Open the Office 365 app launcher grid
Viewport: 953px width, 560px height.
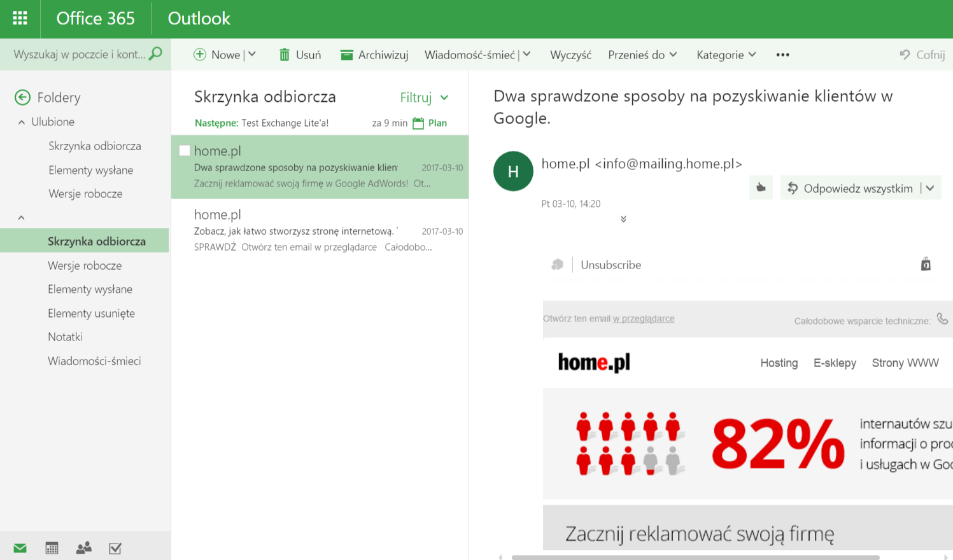(20, 18)
